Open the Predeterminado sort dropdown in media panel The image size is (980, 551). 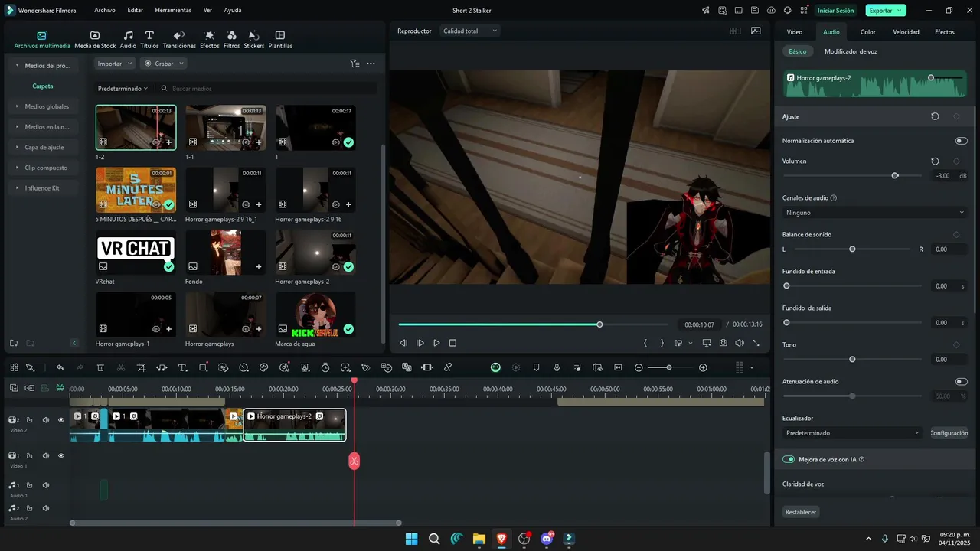pyautogui.click(x=123, y=89)
